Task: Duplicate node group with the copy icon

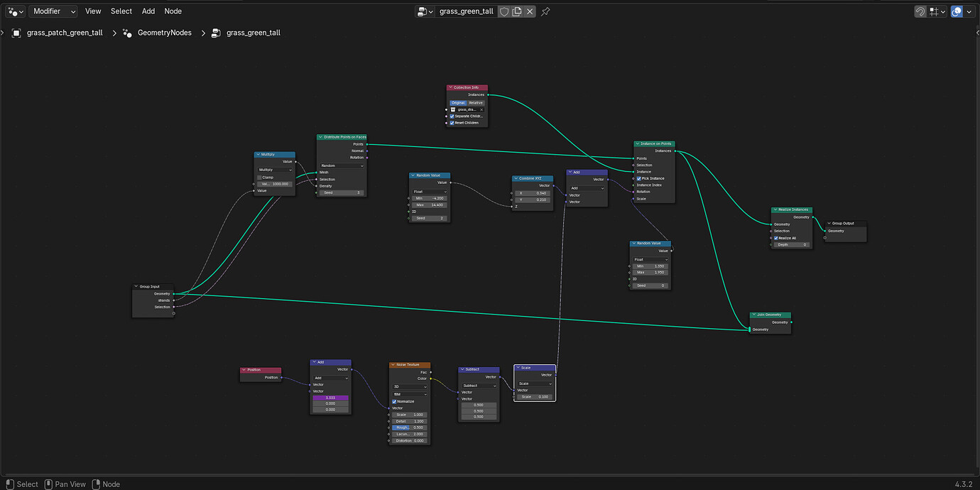Action: click(517, 11)
